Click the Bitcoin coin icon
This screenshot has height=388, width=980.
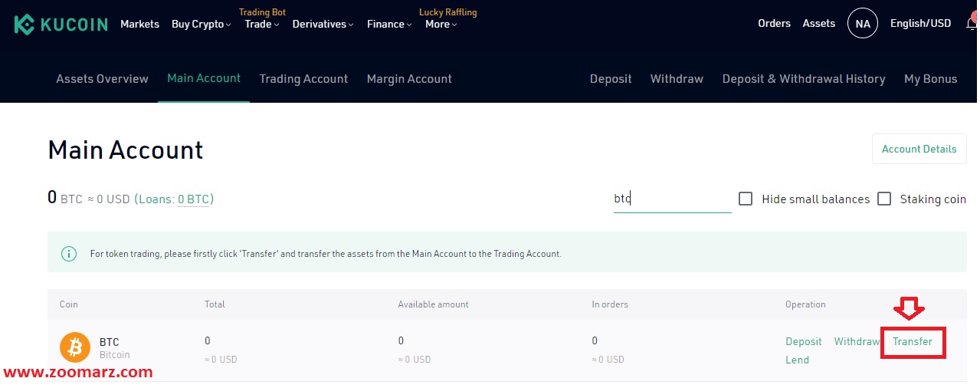tap(75, 348)
